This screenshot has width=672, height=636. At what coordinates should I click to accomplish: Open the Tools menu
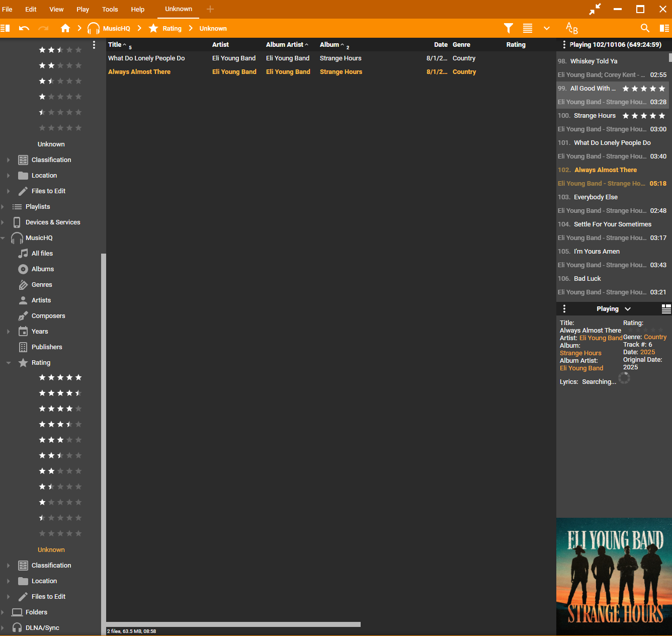pyautogui.click(x=110, y=9)
